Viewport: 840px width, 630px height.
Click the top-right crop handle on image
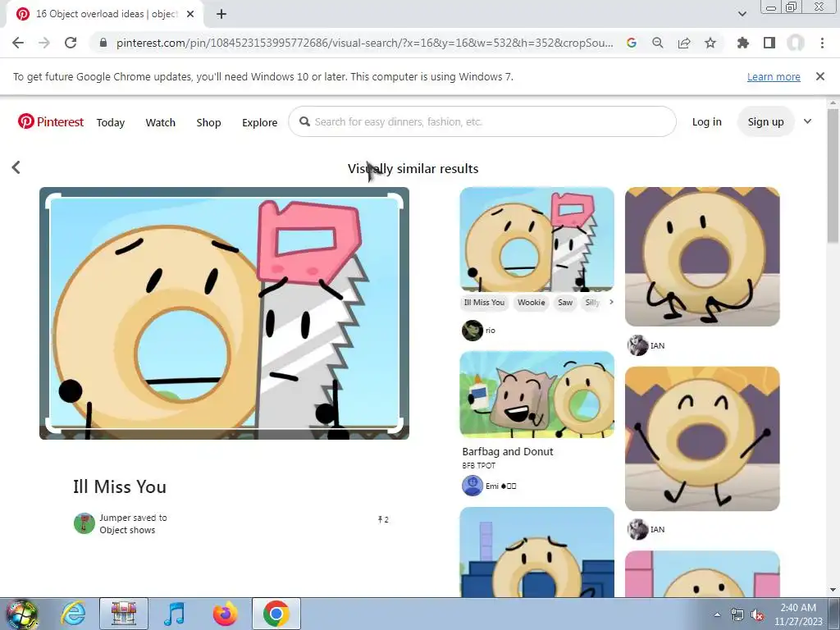tap(395, 199)
